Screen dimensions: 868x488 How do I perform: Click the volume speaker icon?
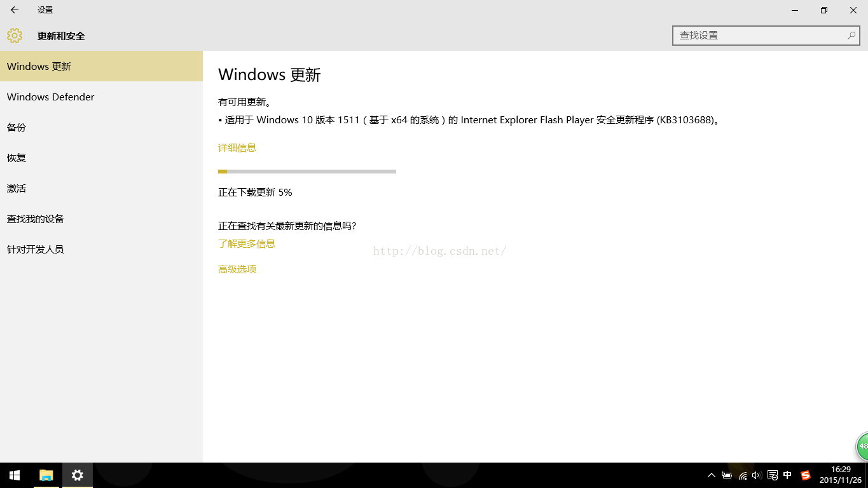757,475
